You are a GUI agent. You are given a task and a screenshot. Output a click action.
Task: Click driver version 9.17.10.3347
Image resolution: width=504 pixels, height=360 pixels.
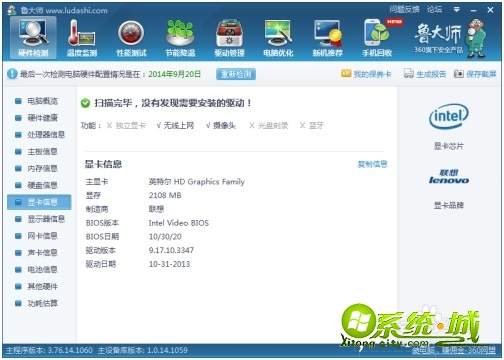point(171,250)
